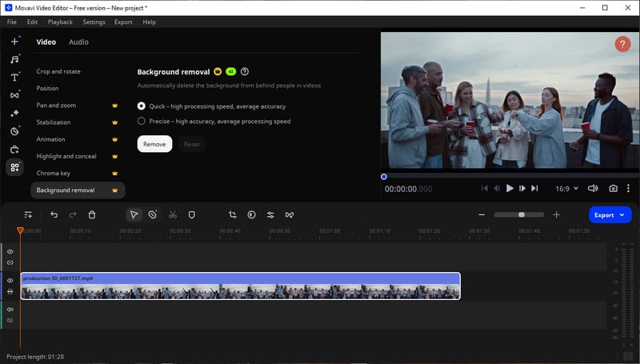
Task: Open the 16:9 aspect ratio dropdown
Action: point(566,189)
